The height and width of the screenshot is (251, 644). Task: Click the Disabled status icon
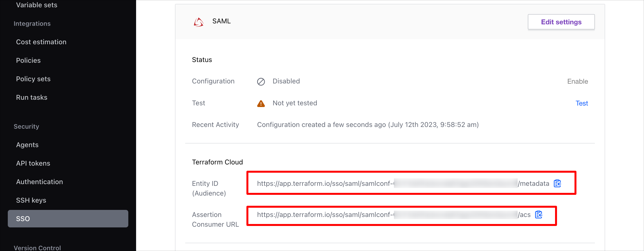coord(261,81)
